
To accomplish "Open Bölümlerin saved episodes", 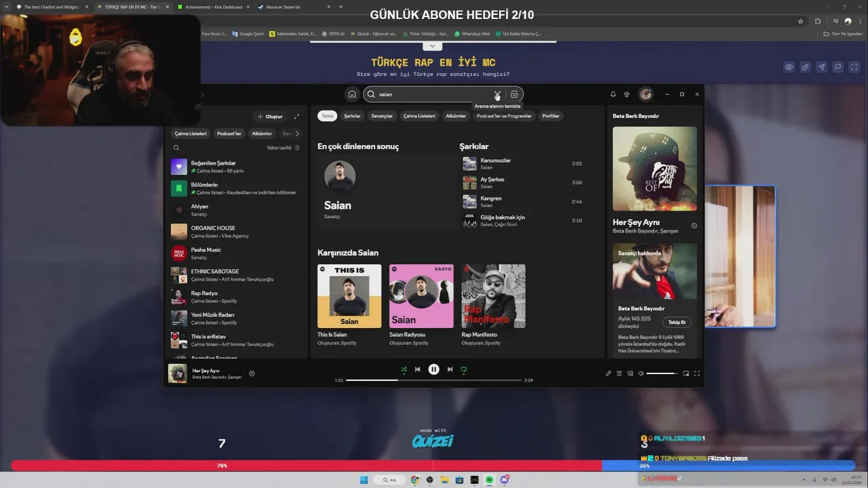I will click(235, 188).
